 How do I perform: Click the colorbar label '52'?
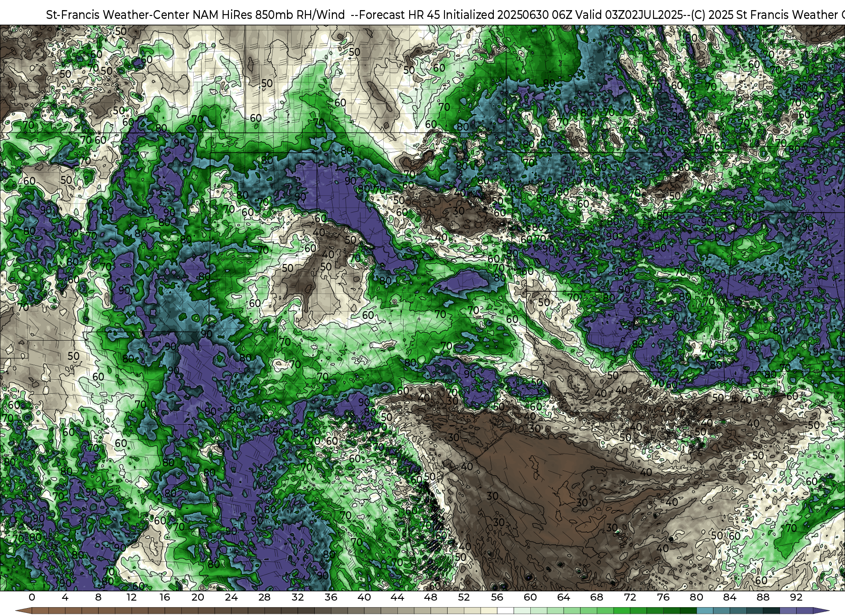click(463, 597)
